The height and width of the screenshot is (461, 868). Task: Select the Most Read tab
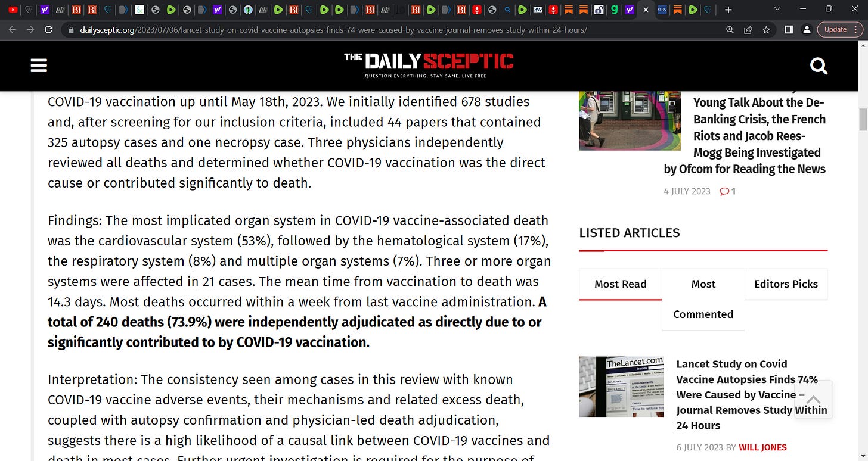621,284
